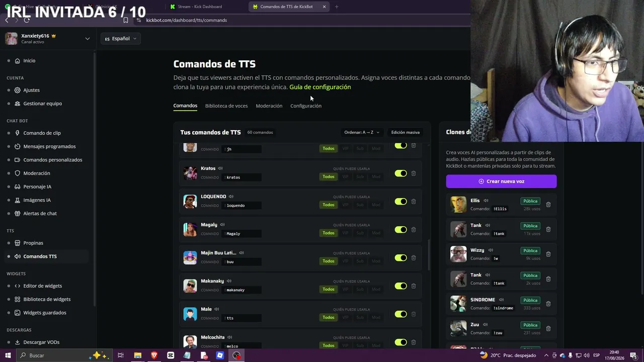Image resolution: width=644 pixels, height=362 pixels.
Task: Toggle the Magaly command switch
Action: pyautogui.click(x=400, y=230)
